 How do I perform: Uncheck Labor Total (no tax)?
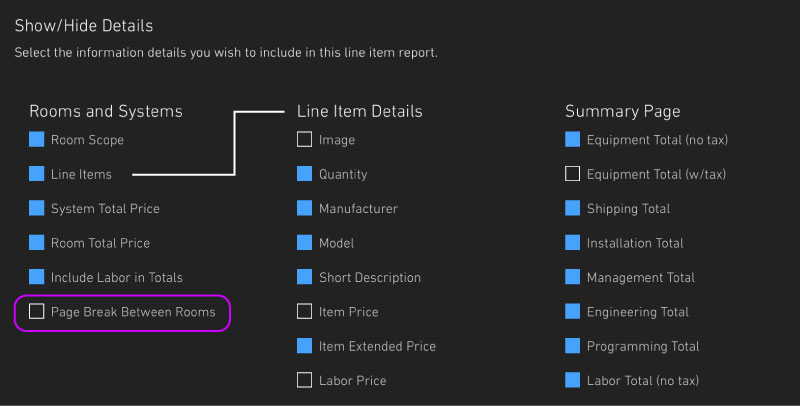pyautogui.click(x=572, y=380)
